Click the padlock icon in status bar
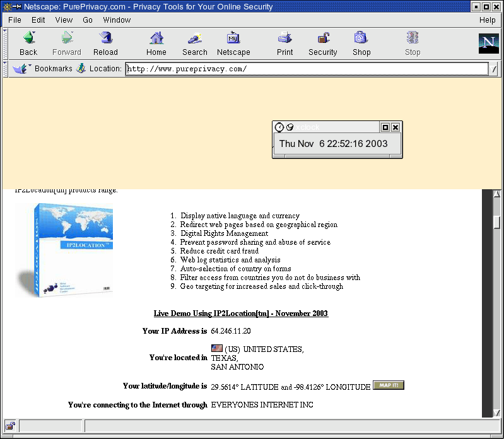504x439 pixels. tap(10, 426)
